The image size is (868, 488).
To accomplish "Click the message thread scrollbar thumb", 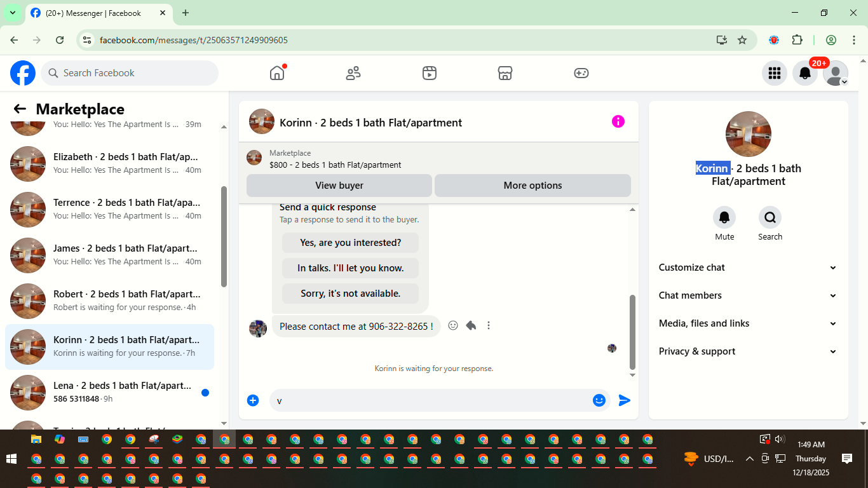I will [632, 332].
